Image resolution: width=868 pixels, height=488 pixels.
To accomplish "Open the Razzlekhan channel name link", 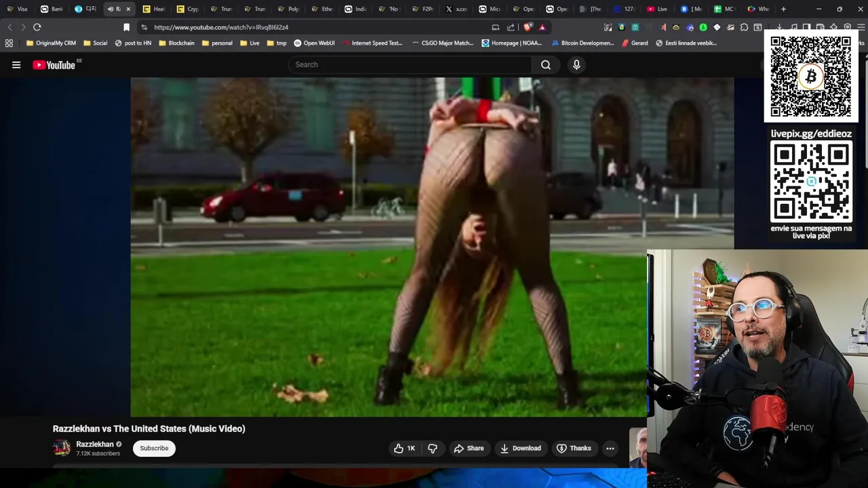I will (x=95, y=444).
